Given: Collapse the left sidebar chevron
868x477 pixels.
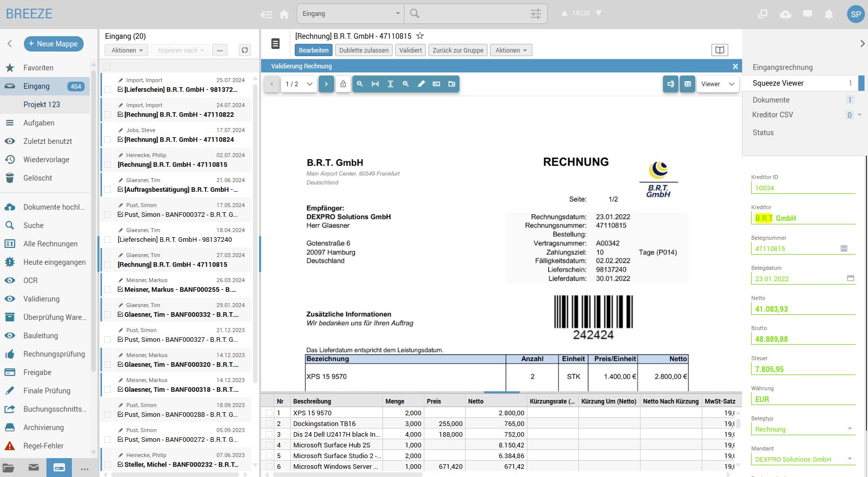Looking at the screenshot, I should click(x=10, y=44).
